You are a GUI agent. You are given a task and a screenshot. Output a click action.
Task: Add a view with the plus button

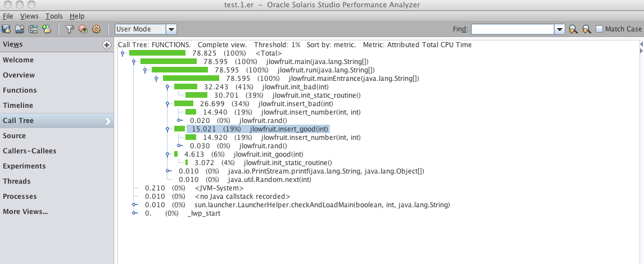point(107,45)
